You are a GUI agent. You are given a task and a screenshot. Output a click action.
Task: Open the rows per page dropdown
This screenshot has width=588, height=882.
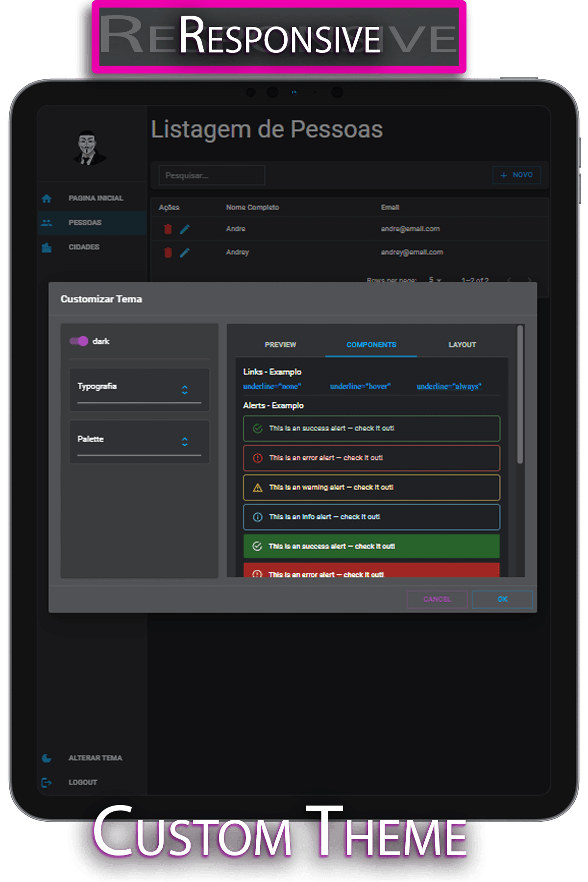click(435, 280)
